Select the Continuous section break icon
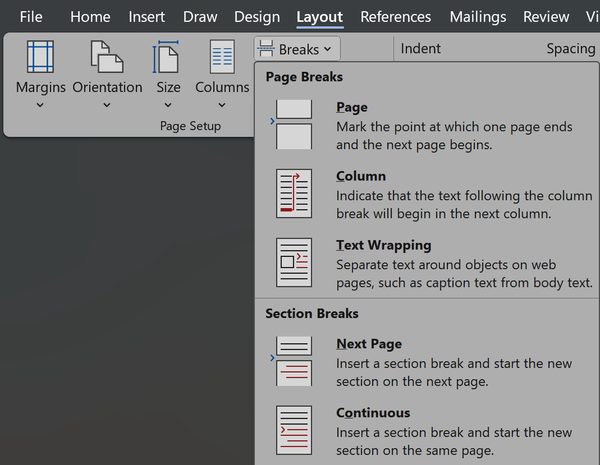The image size is (600, 465). tap(294, 430)
